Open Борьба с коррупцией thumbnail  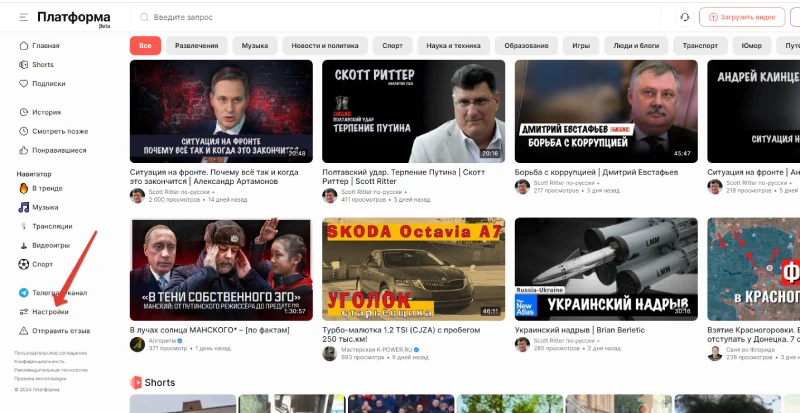pos(606,111)
